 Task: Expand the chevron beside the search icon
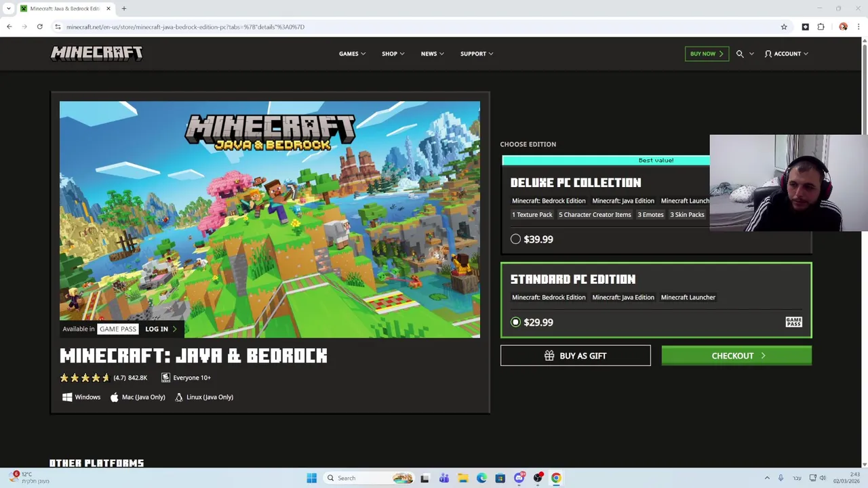[x=751, y=54]
